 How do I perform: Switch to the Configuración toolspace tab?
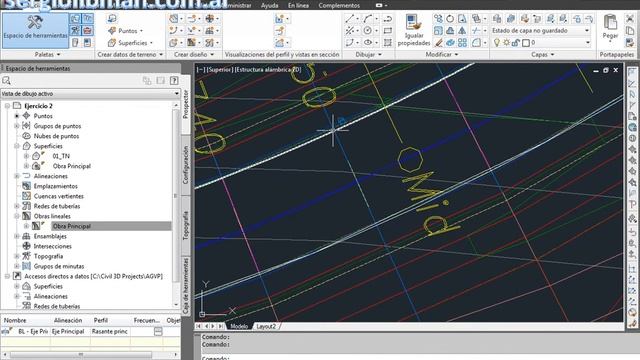point(186,164)
